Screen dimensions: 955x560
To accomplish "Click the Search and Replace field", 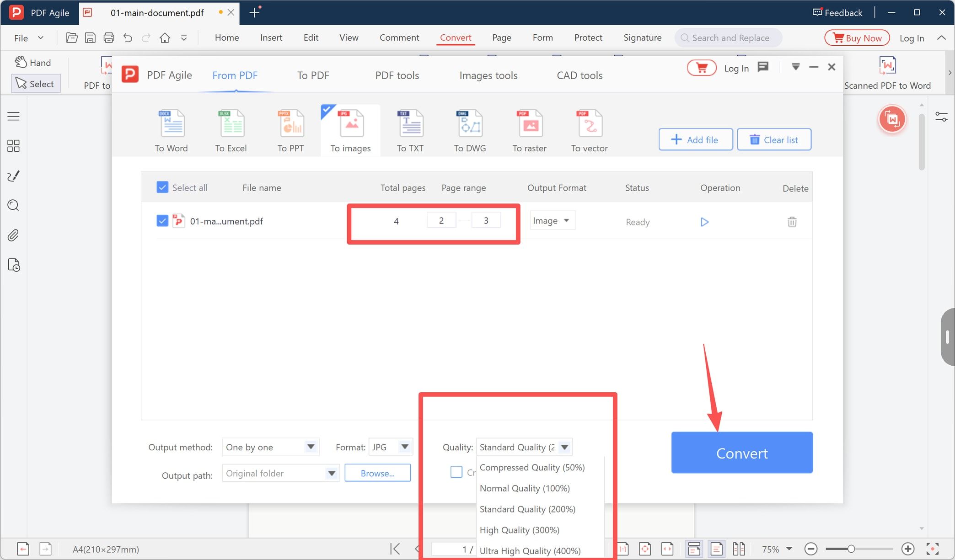I will [729, 38].
